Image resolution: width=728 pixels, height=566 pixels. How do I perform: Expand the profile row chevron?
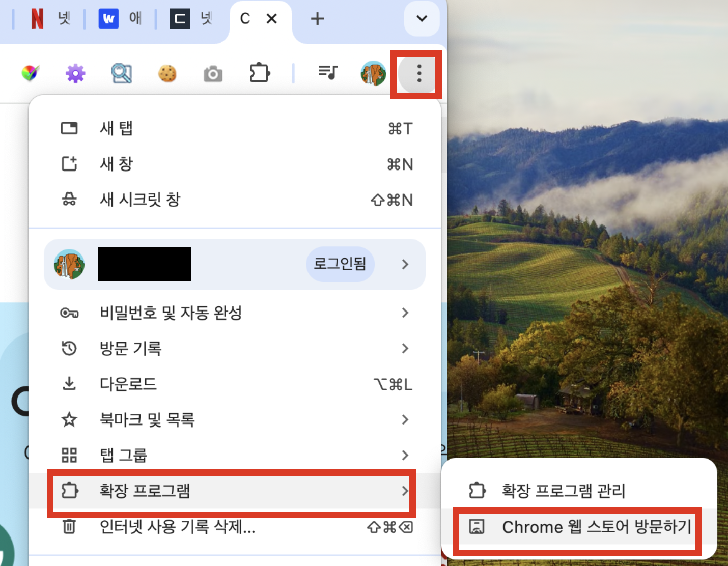click(405, 264)
